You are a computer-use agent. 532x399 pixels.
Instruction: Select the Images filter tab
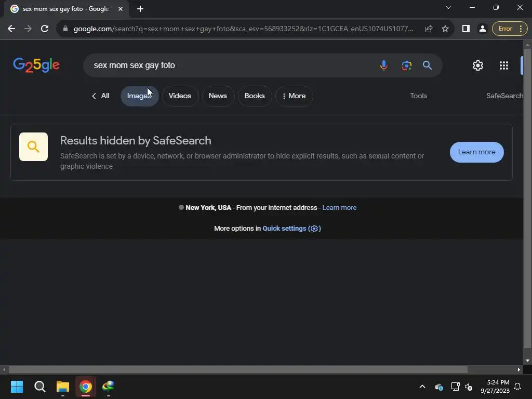tap(139, 96)
